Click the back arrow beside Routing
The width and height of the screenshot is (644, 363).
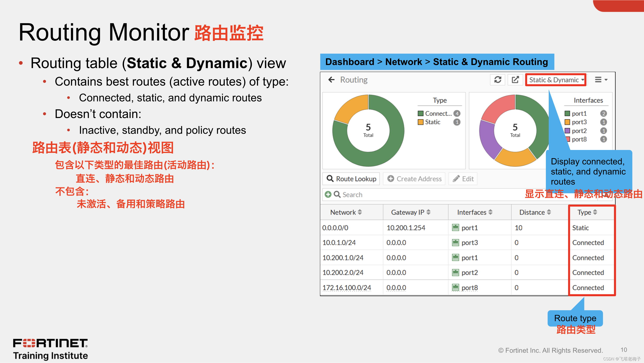tap(331, 80)
